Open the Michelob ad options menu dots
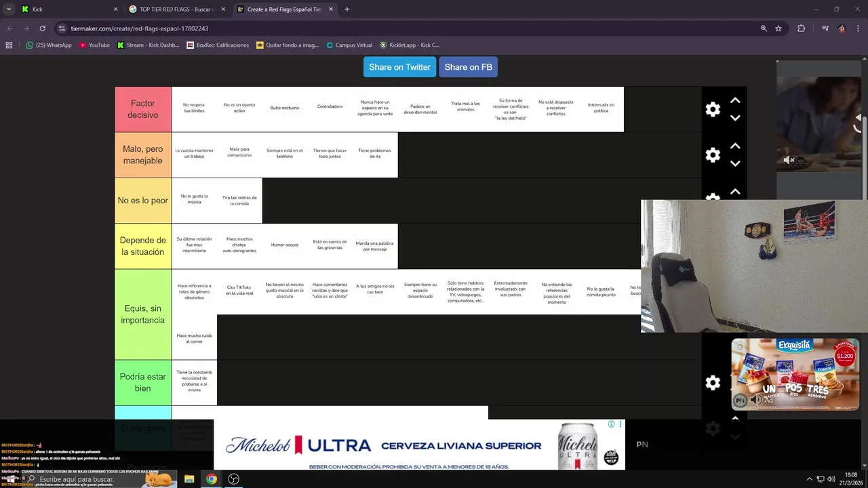 620,424
